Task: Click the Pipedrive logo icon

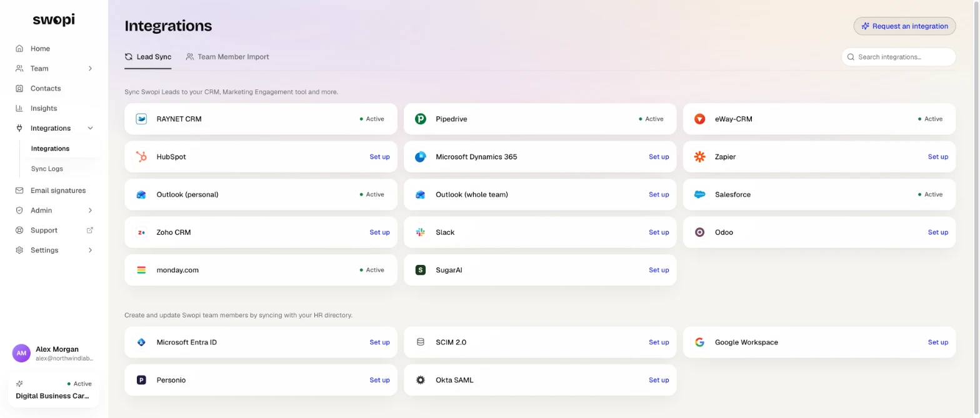Action: click(421, 119)
